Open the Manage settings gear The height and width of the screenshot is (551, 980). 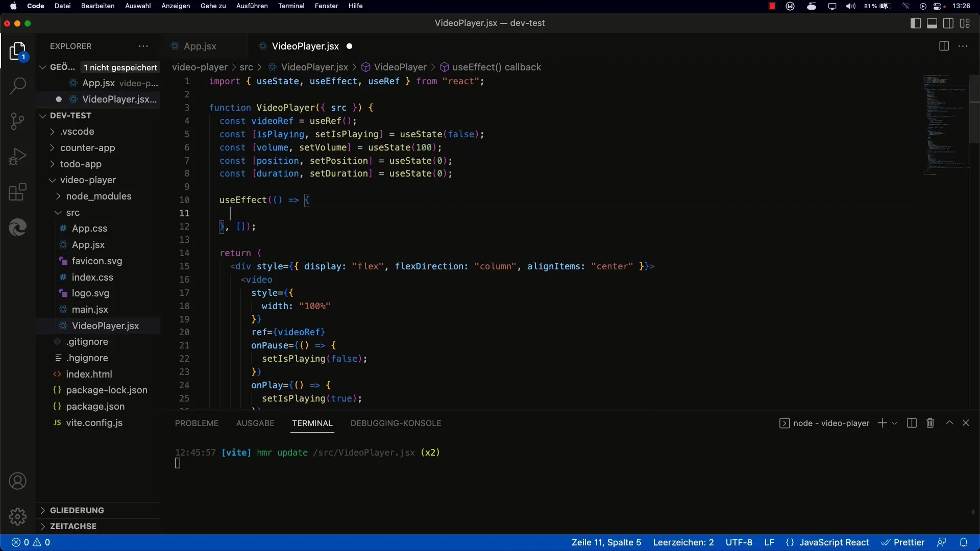[17, 516]
